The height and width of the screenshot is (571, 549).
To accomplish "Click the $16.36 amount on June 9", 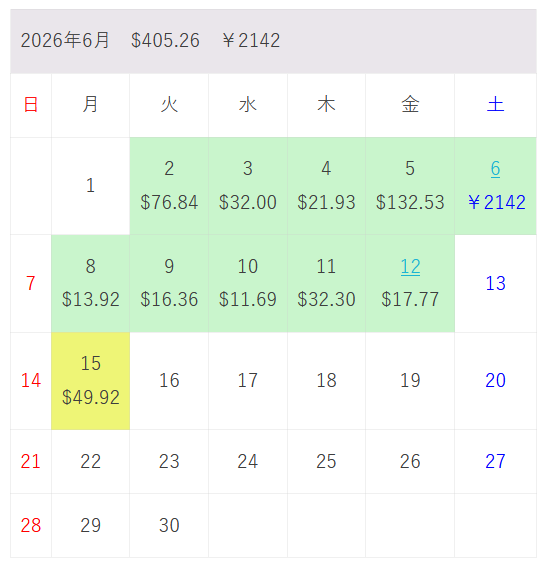I will coord(169,299).
